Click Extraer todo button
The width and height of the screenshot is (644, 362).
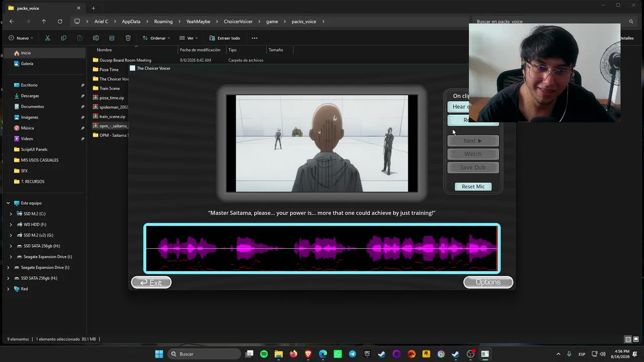pos(224,38)
